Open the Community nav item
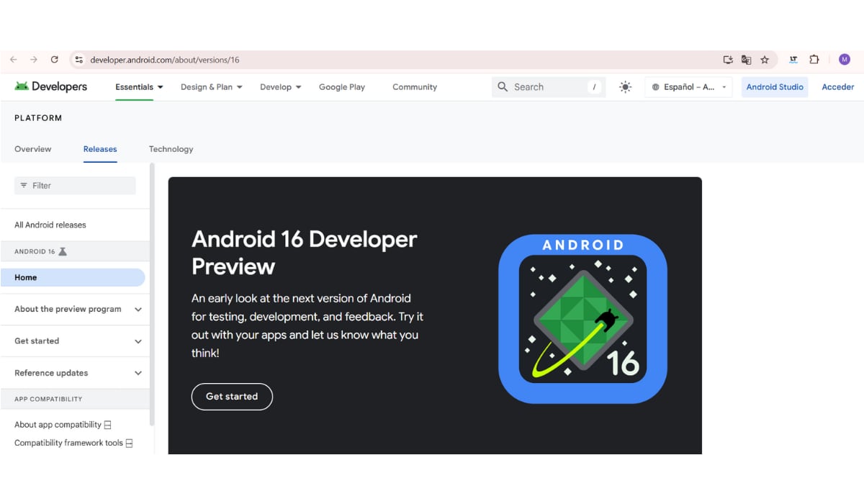 point(415,87)
